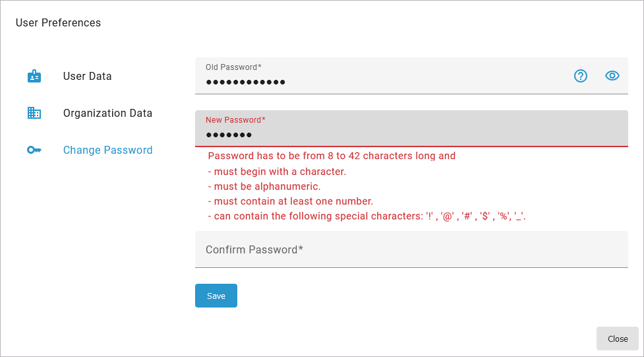The image size is (644, 357).
Task: Click the red New Password* field label
Action: coord(235,120)
